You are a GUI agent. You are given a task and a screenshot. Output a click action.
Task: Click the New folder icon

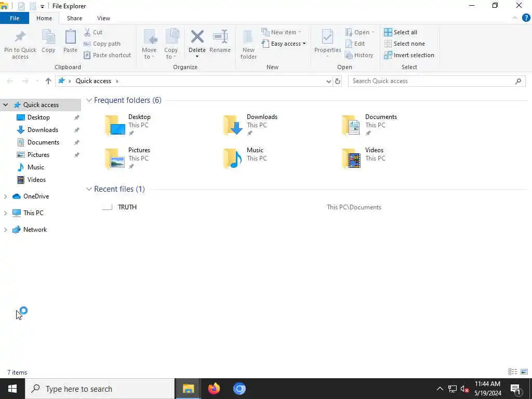pos(248,37)
